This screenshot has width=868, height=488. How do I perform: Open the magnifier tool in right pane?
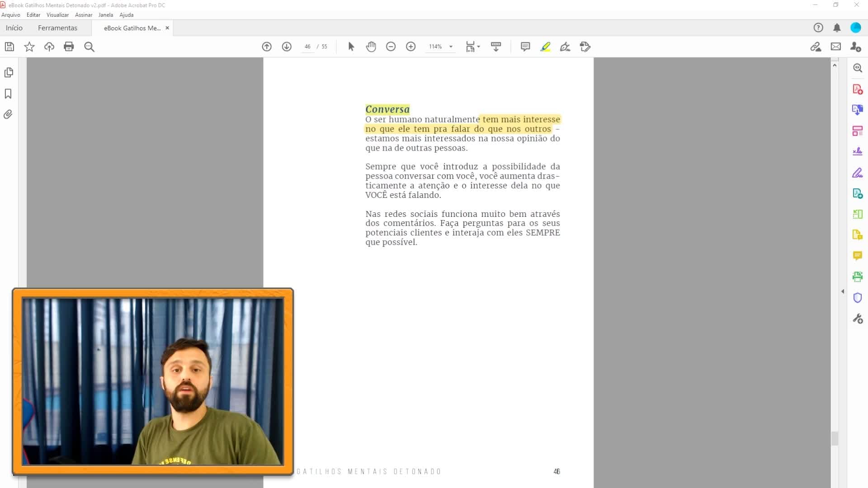click(858, 68)
